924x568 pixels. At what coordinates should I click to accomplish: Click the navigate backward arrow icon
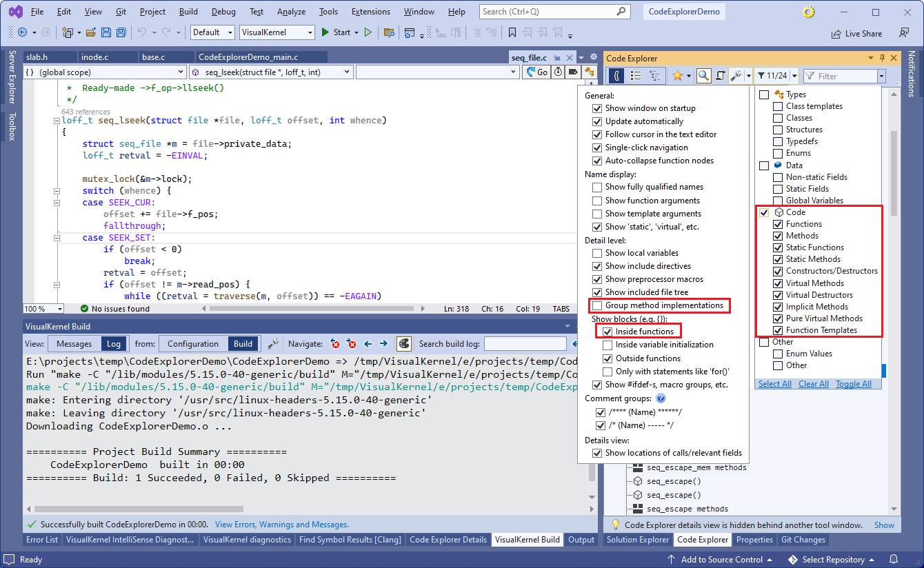tap(22, 32)
